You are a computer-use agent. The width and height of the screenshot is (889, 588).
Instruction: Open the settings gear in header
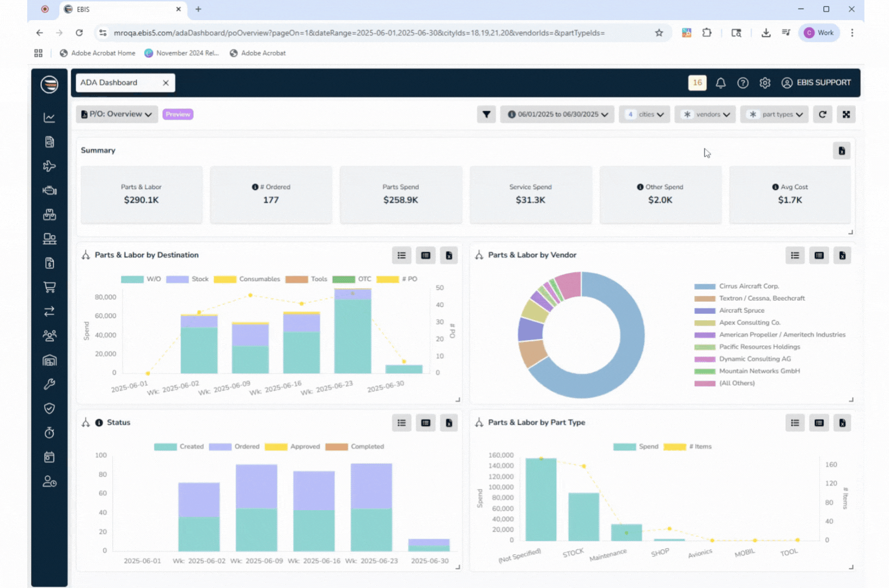765,83
